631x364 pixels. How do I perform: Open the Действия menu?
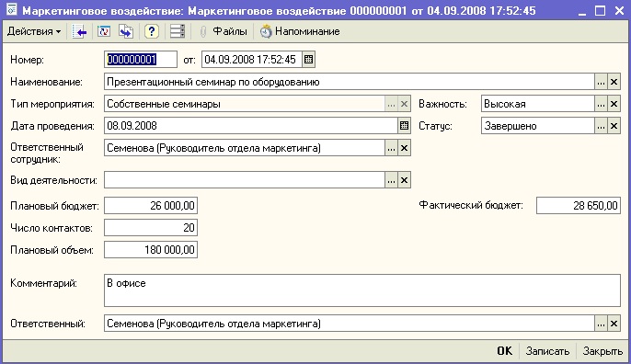[x=34, y=31]
